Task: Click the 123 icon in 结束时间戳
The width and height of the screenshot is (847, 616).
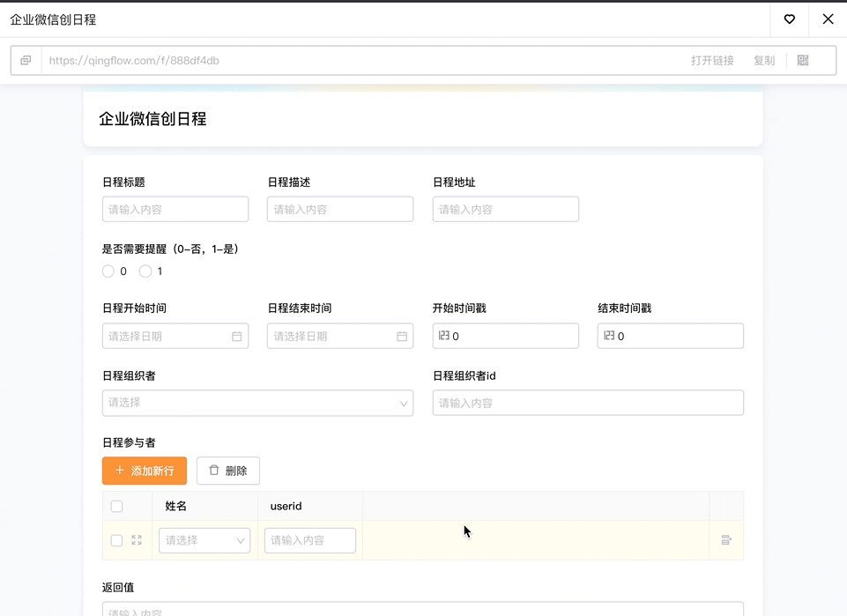Action: pos(609,336)
